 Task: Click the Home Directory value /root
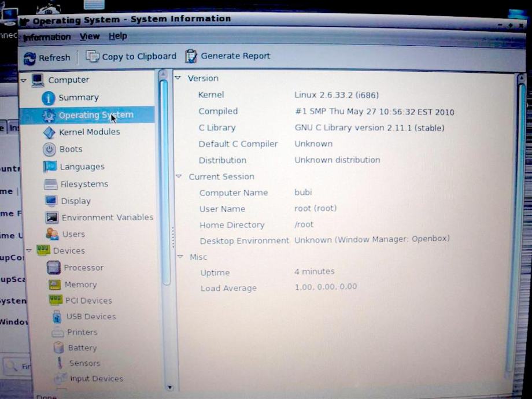[x=304, y=224]
